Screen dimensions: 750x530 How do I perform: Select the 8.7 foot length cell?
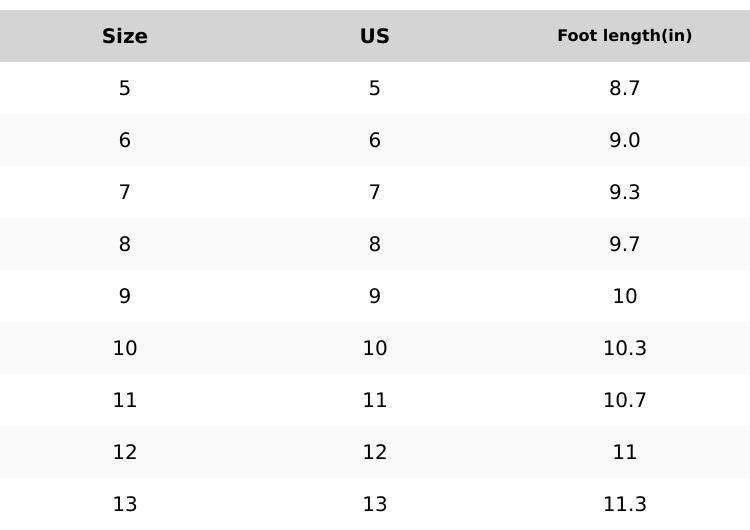pos(624,89)
